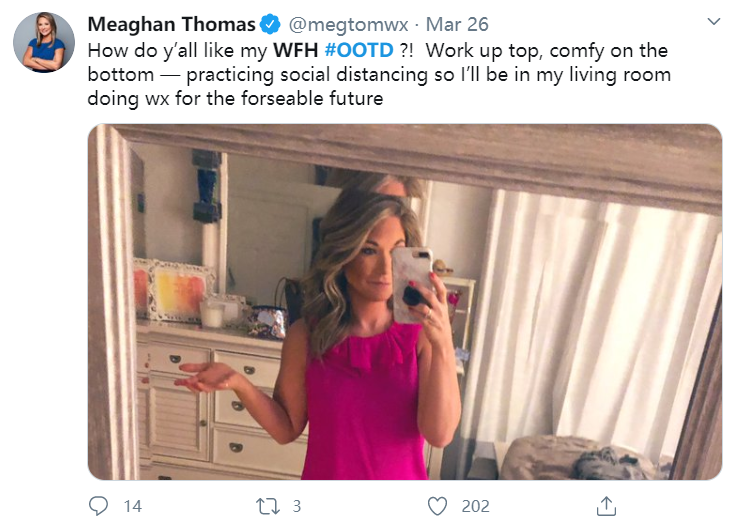Open the share tweet icon
Screen dimensions: 738x525
(607, 506)
